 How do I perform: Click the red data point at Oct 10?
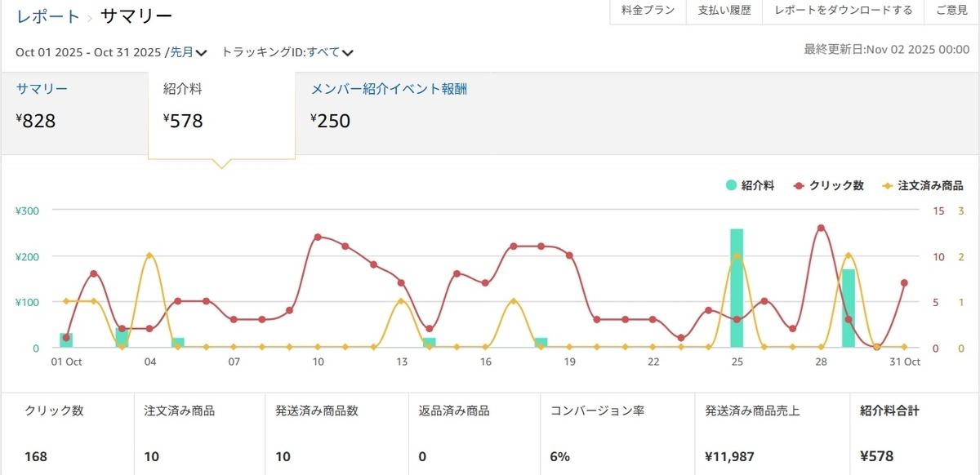pyautogui.click(x=318, y=237)
